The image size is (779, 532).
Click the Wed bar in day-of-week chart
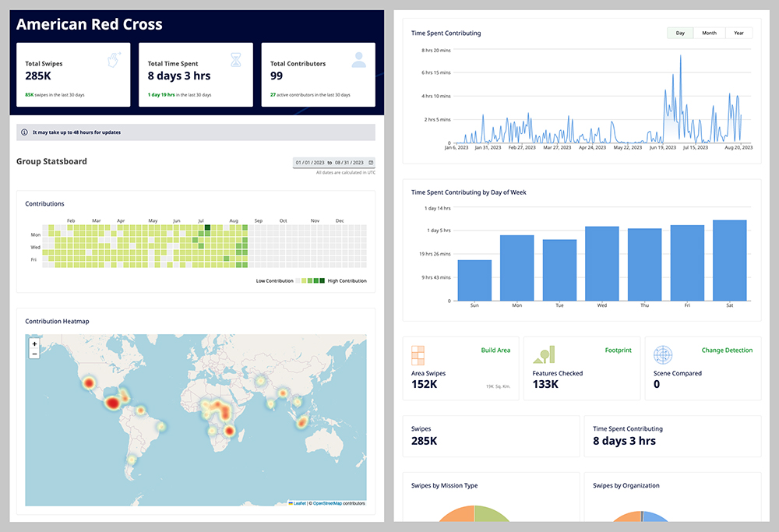602,263
